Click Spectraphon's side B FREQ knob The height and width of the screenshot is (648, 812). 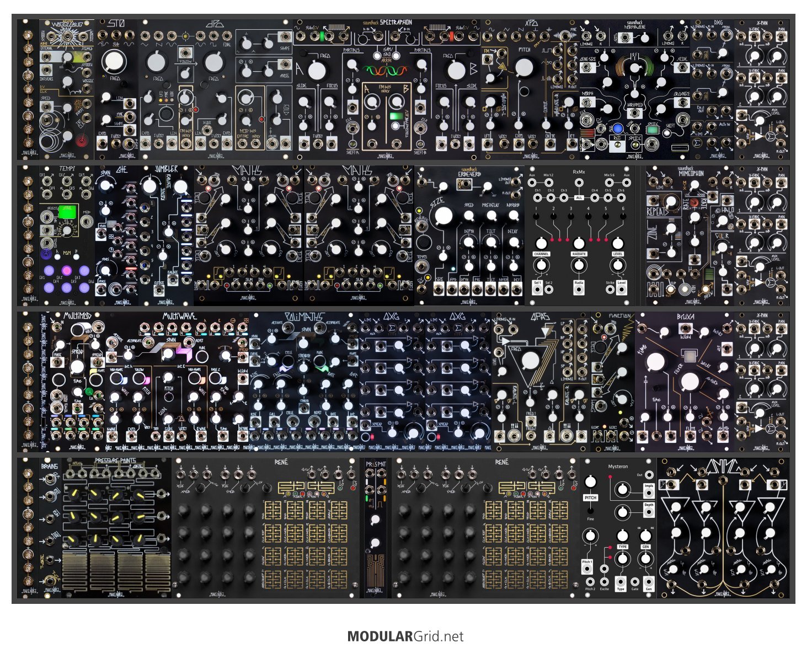pyautogui.click(x=456, y=71)
